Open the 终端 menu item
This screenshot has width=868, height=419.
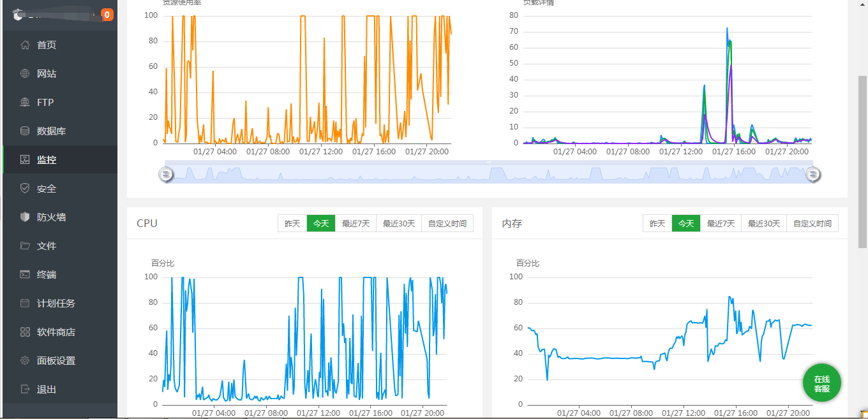60,274
